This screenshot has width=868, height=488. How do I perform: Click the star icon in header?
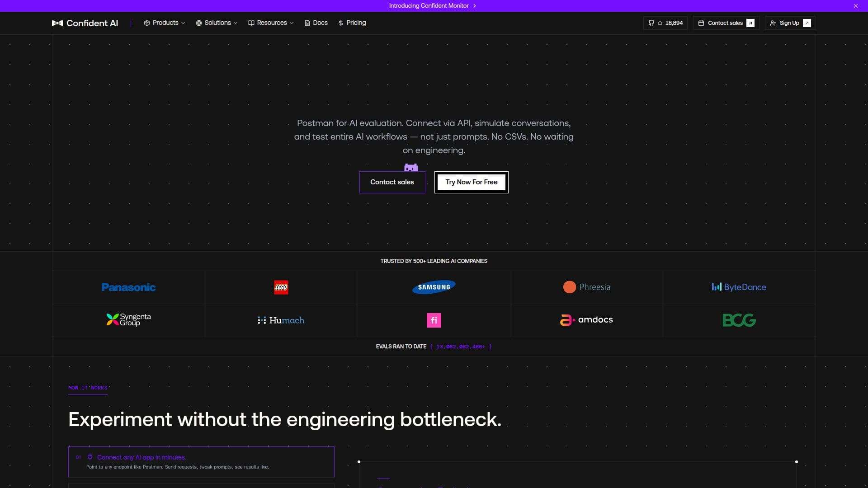[660, 23]
